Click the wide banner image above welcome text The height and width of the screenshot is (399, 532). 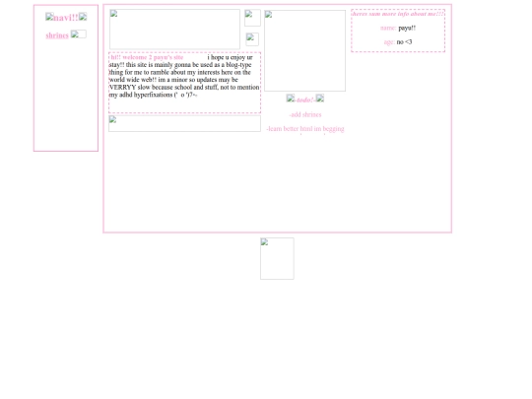(x=174, y=30)
